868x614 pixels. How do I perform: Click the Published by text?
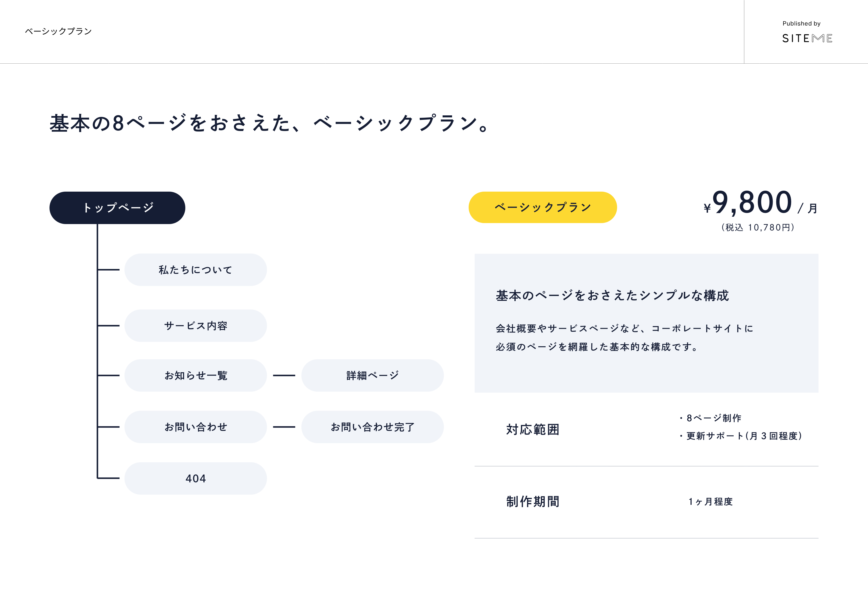point(801,24)
